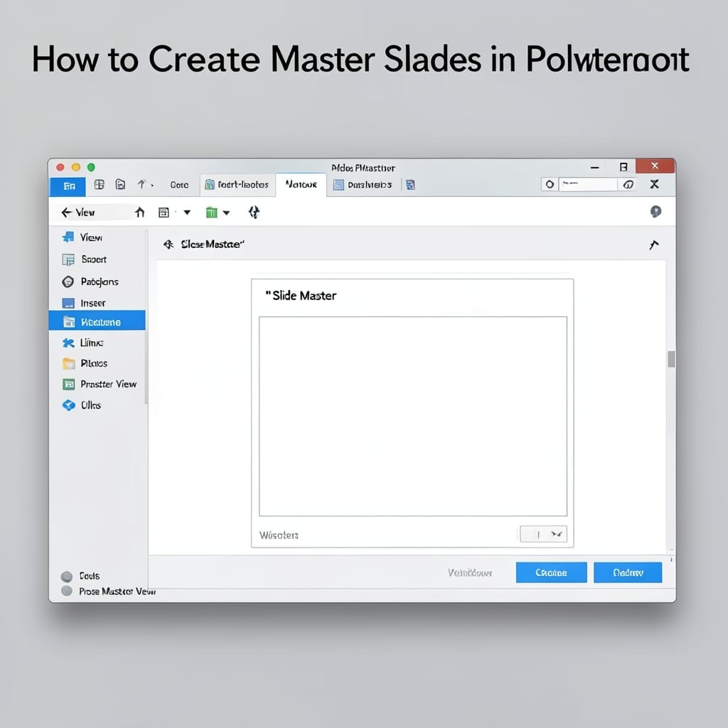Click the Wusoters label below the canvas
Screen dimensions: 728x728
[x=279, y=535]
